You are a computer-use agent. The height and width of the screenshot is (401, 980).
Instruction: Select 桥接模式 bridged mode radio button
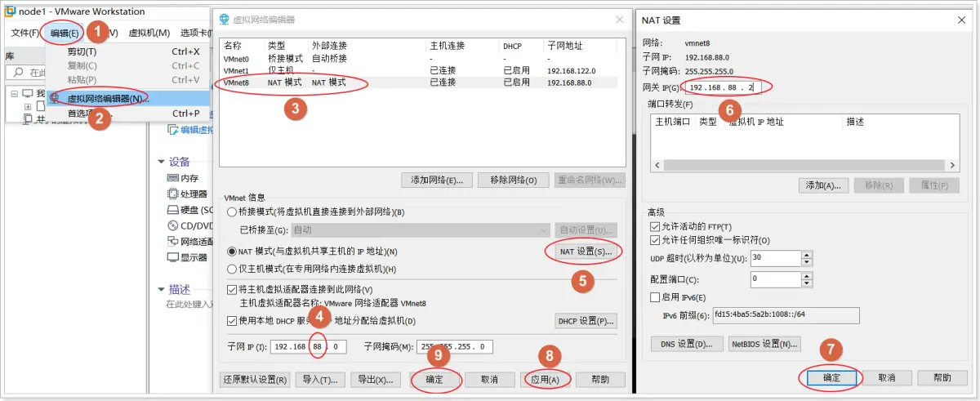pos(231,212)
